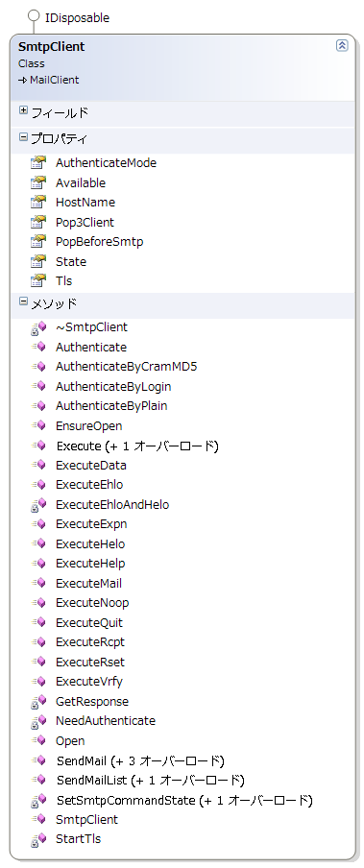The image size is (364, 868).
Task: Collapse the SmtpClient class box chevron
Action: (342, 45)
